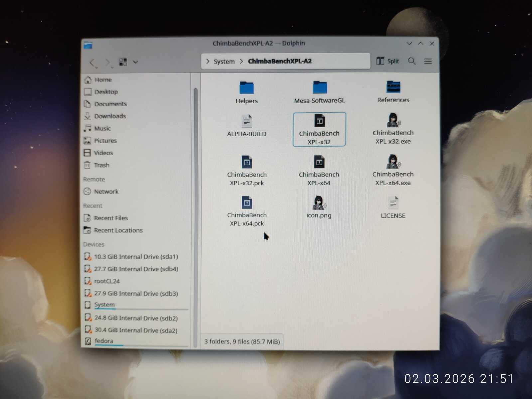Click the Devices section header
The image size is (532, 399).
tap(94, 244)
